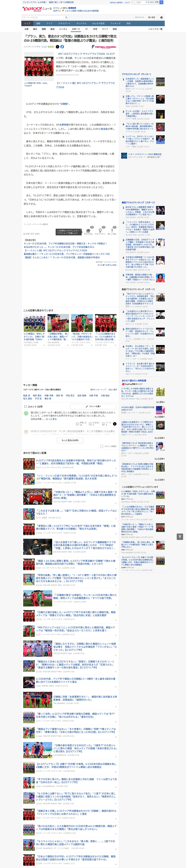
Task: Open the ランキング tab
Action: (x=115, y=24)
